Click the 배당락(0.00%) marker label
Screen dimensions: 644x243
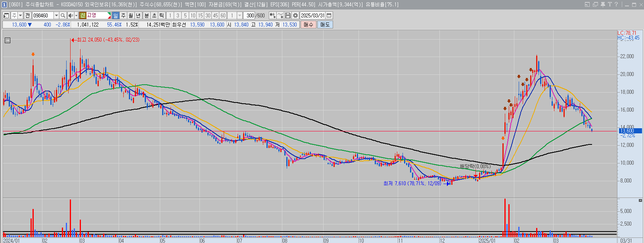point(475,166)
